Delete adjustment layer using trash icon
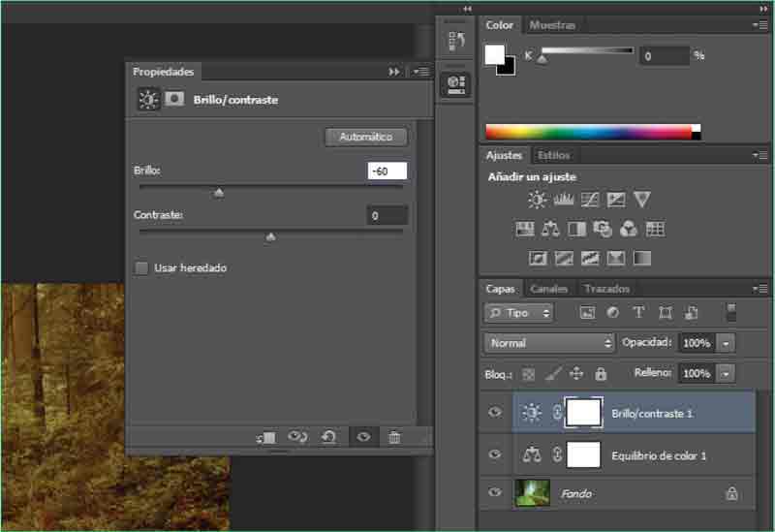The width and height of the screenshot is (775, 532). (x=394, y=437)
